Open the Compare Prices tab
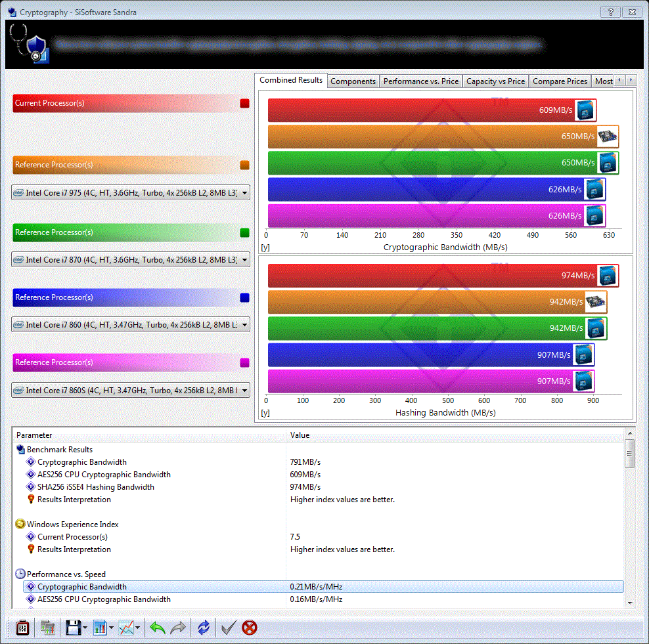Screen dimensions: 649x644 tap(560, 81)
